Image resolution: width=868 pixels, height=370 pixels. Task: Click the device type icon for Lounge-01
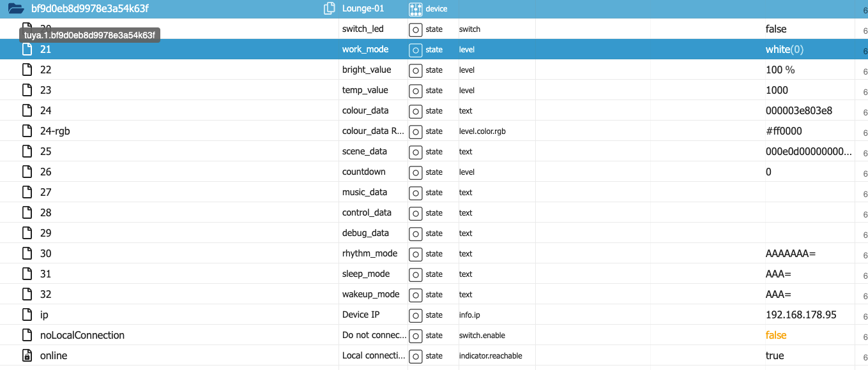[416, 9]
